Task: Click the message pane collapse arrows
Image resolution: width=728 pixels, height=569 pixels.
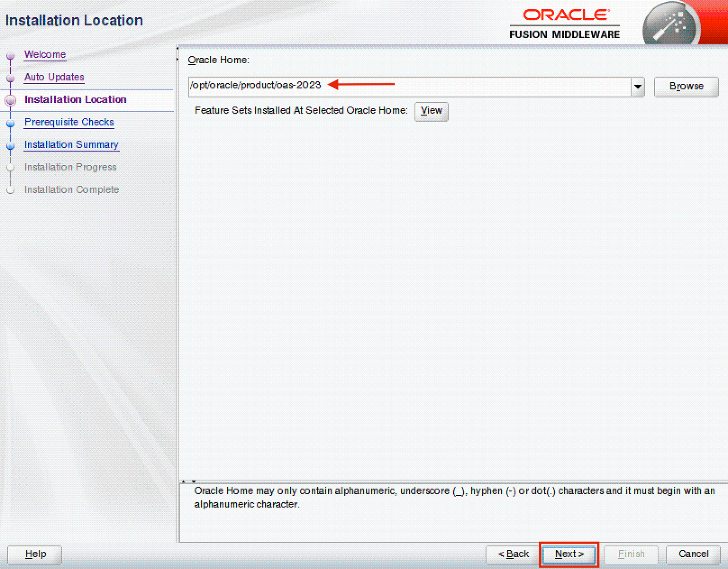Action: coord(188,481)
